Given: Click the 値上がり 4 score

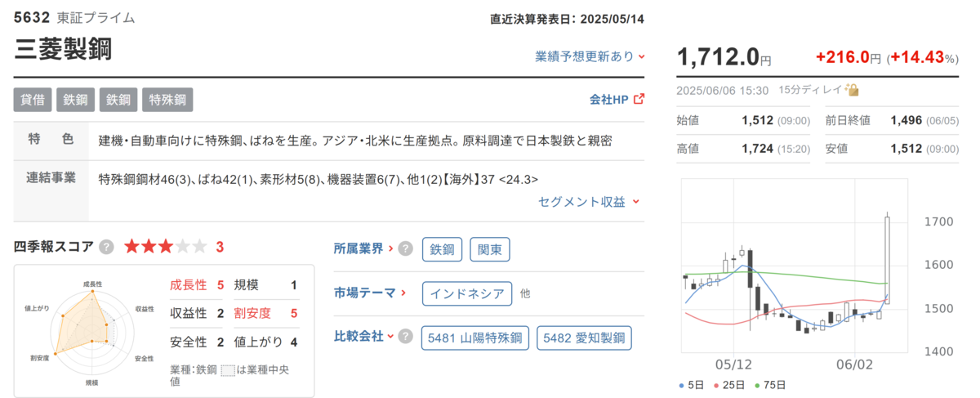Looking at the screenshot, I should [x=265, y=342].
